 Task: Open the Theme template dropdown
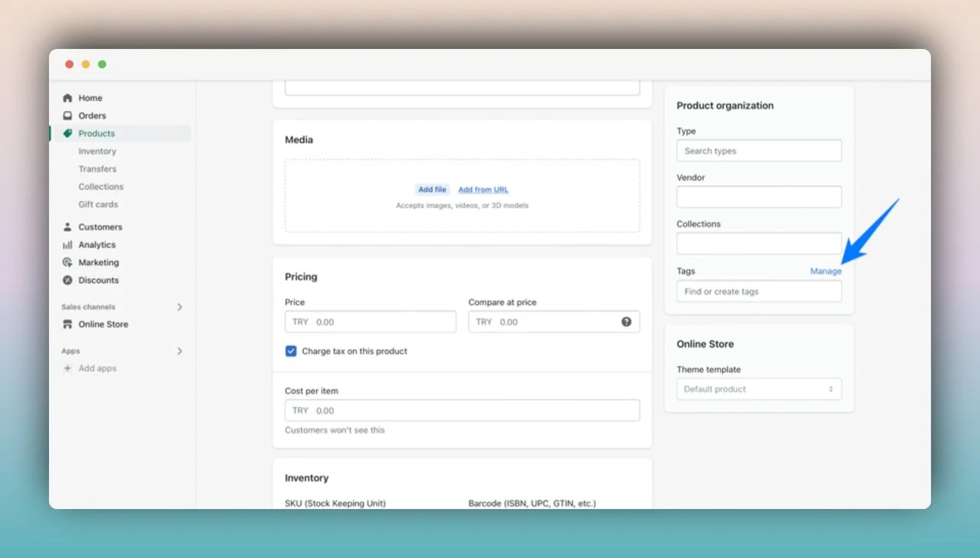click(758, 389)
